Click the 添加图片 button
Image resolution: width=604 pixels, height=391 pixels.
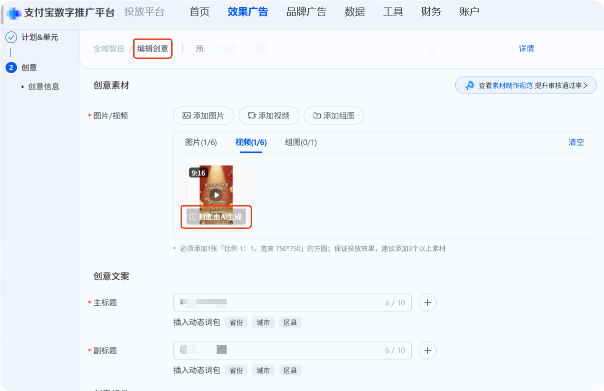coord(203,116)
